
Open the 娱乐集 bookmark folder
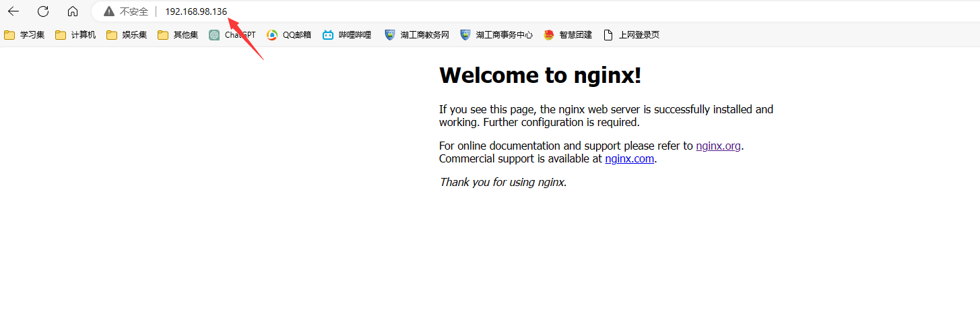pos(127,35)
